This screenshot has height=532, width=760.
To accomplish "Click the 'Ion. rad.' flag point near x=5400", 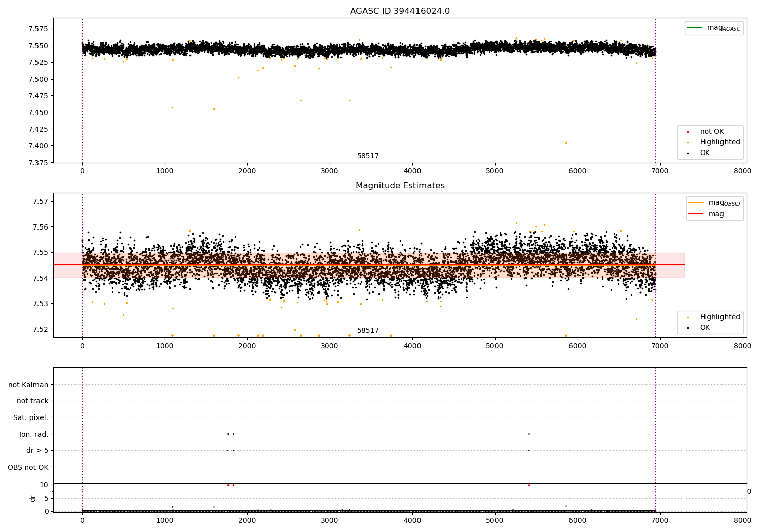I will point(529,434).
